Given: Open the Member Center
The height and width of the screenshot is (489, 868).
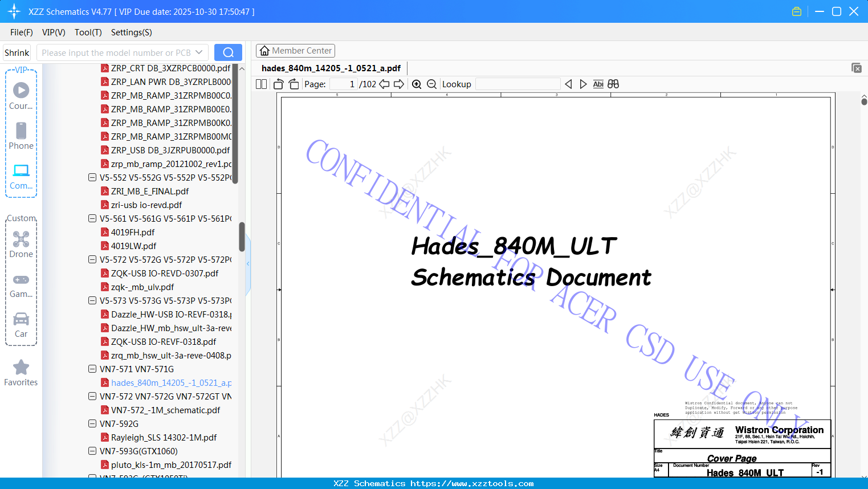Looking at the screenshot, I should click(295, 50).
